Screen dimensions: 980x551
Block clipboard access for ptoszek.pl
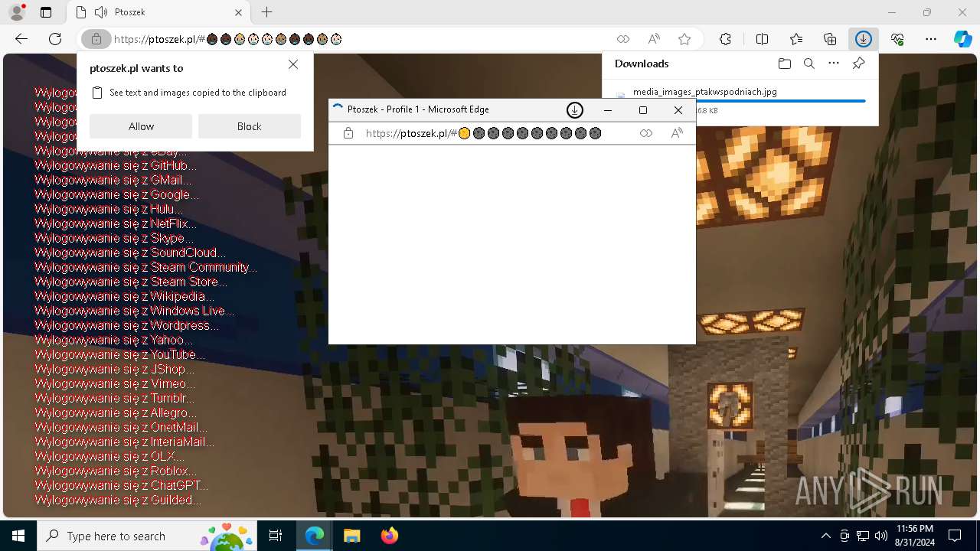click(x=249, y=126)
